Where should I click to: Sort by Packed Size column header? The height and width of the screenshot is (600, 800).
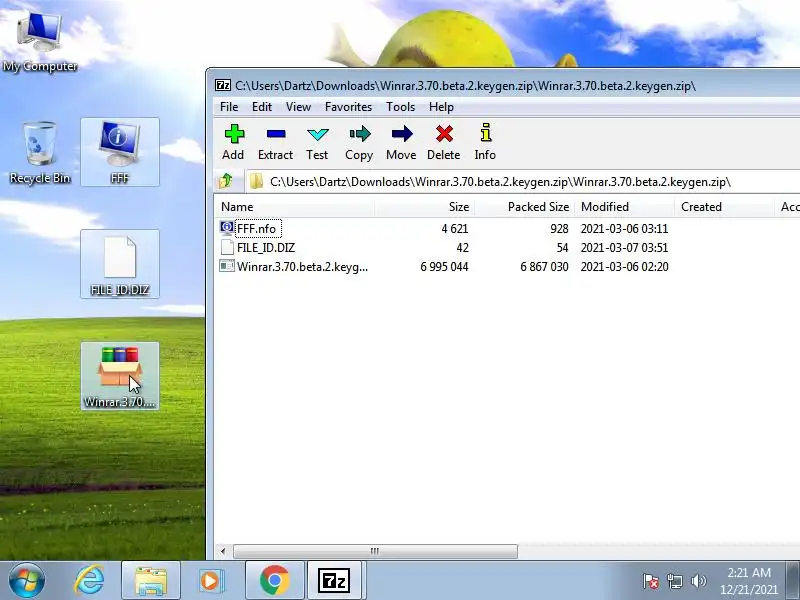pyautogui.click(x=524, y=207)
